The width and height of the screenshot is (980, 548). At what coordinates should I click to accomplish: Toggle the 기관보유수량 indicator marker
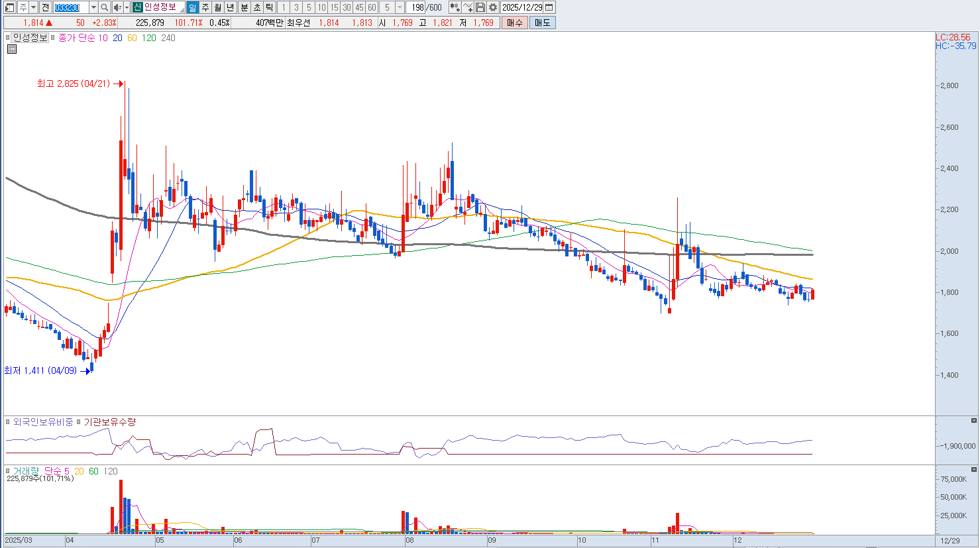tap(78, 422)
